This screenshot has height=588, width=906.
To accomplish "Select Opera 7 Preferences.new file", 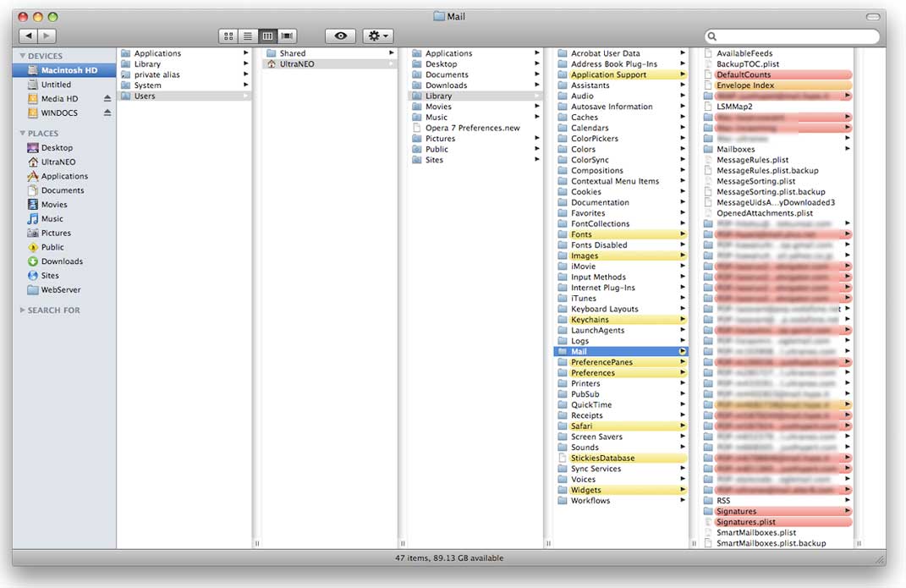I will click(475, 129).
